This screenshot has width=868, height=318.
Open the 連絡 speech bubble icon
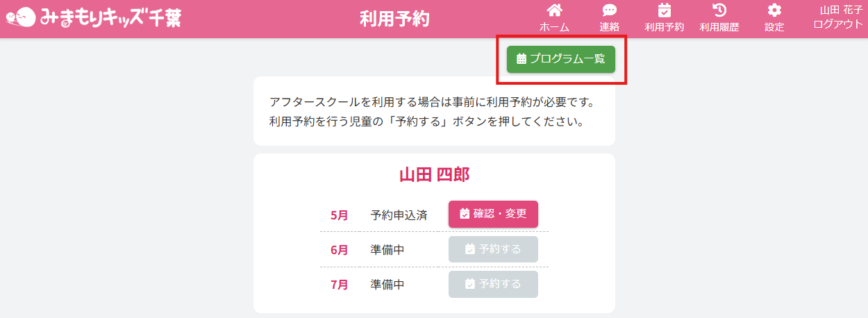pos(610,10)
